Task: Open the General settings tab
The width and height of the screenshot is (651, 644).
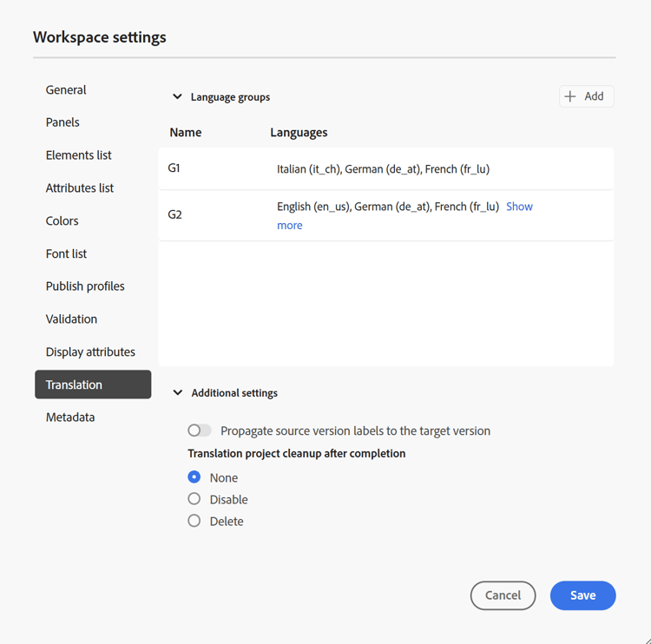Action: (x=66, y=89)
